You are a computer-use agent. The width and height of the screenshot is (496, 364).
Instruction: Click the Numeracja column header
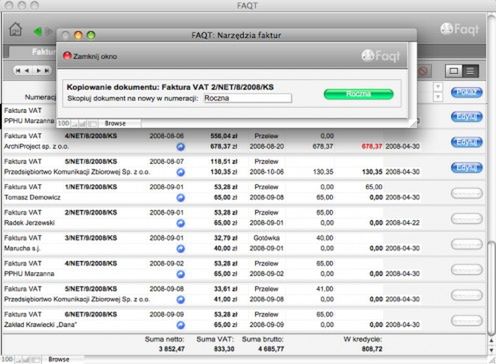click(x=40, y=97)
